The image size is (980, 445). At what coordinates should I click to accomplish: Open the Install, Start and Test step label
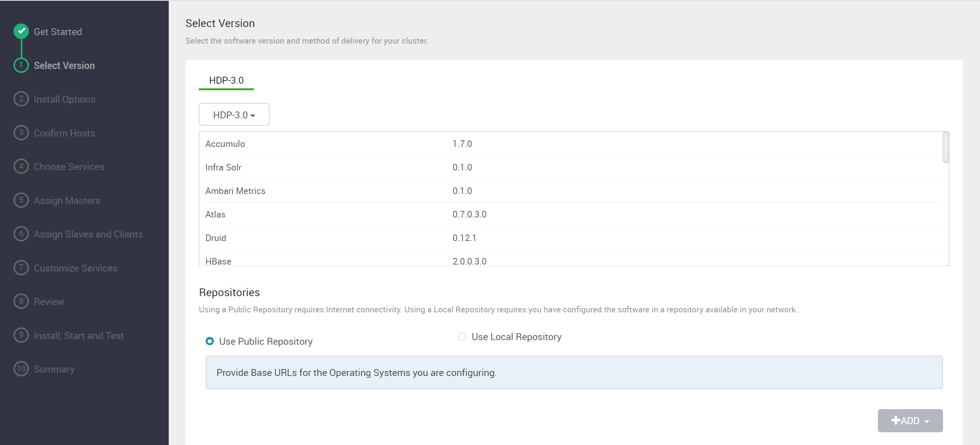(79, 335)
